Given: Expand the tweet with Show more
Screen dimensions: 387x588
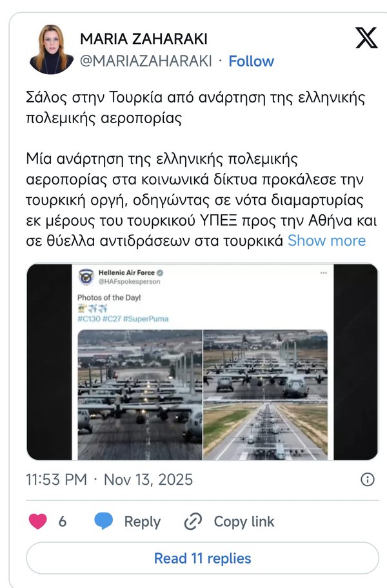Looking at the screenshot, I should point(326,241).
